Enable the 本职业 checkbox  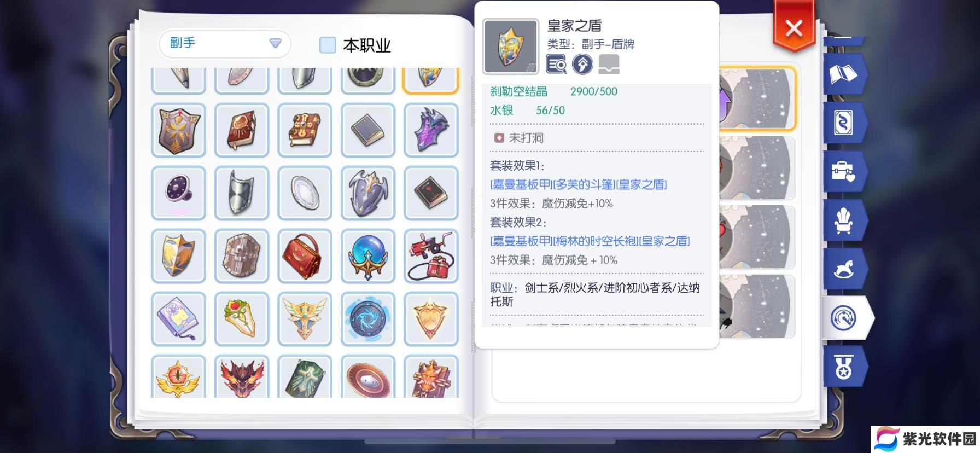point(328,45)
